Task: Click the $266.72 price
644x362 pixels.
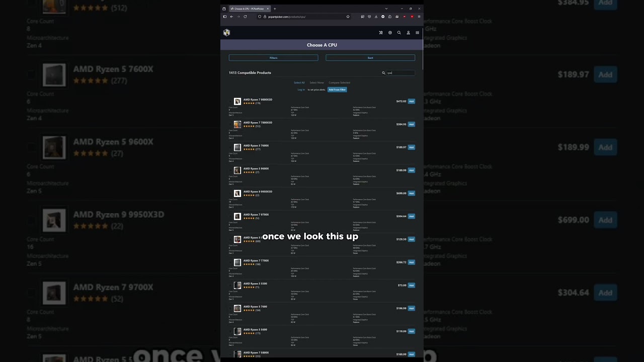Action: (401, 262)
